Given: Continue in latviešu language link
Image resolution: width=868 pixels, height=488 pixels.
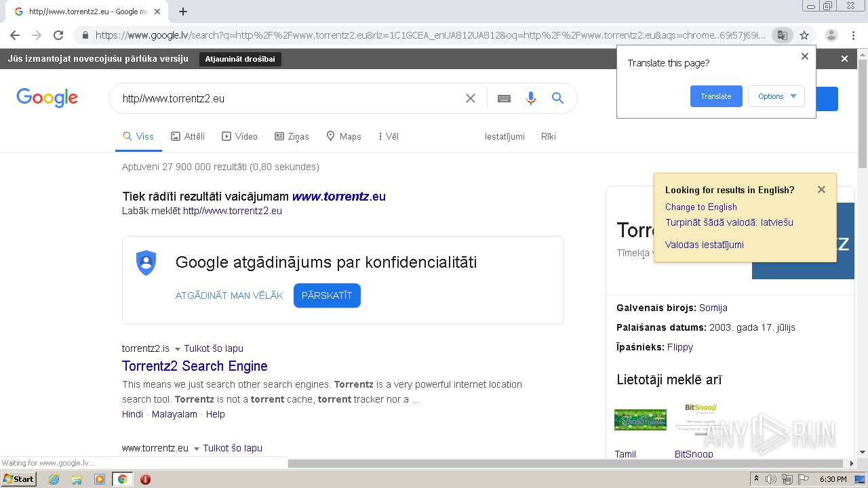Looking at the screenshot, I should point(729,222).
